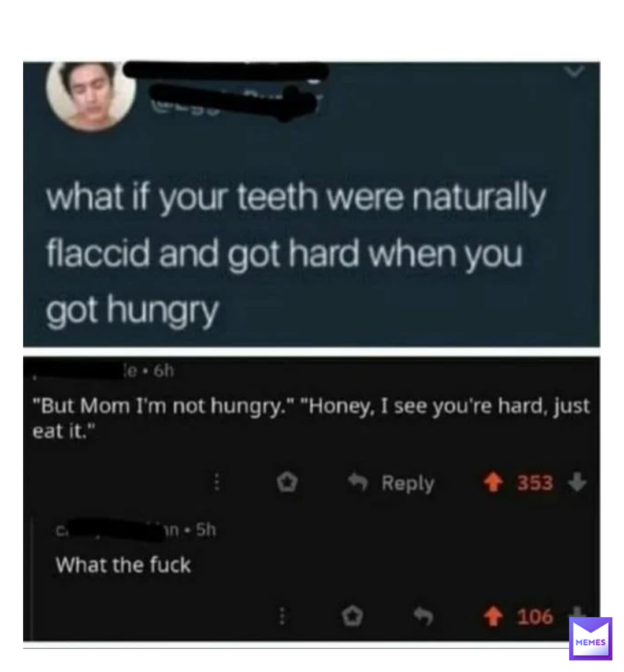Open three-dot menu on first comment
Image resolution: width=624 pixels, height=672 pixels.
[217, 482]
